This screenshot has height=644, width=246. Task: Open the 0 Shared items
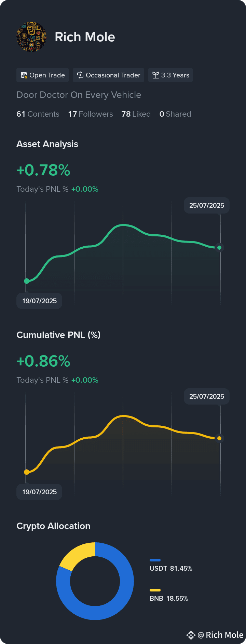tap(175, 114)
